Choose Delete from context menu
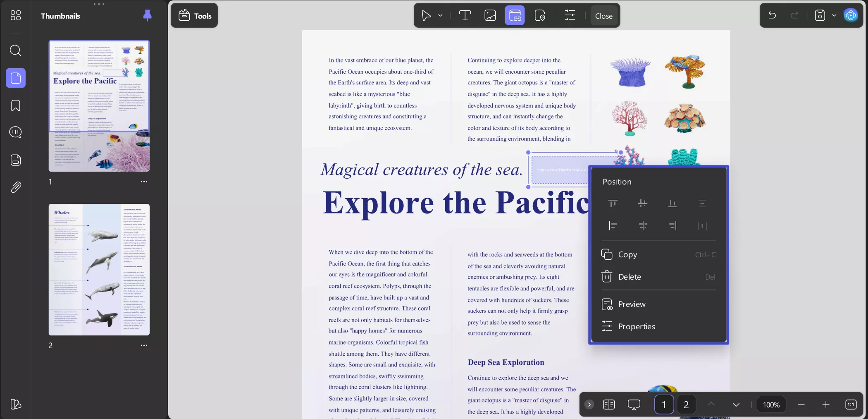868x419 pixels. pyautogui.click(x=629, y=277)
